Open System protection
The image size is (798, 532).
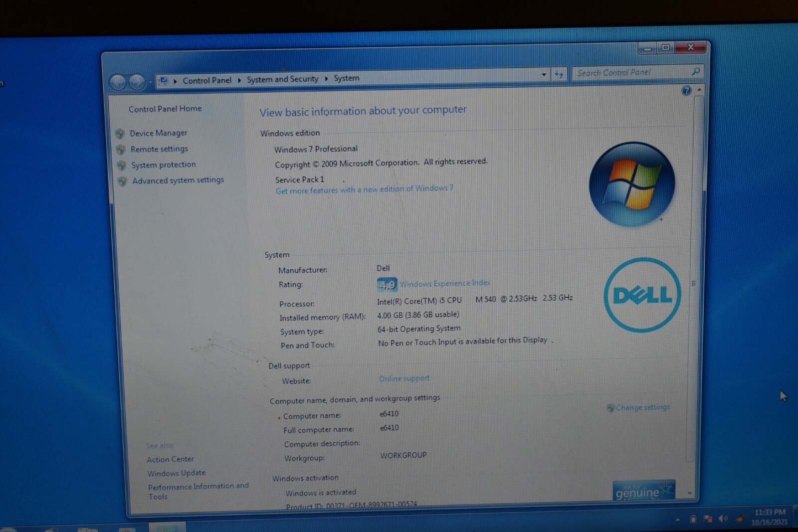coord(164,165)
